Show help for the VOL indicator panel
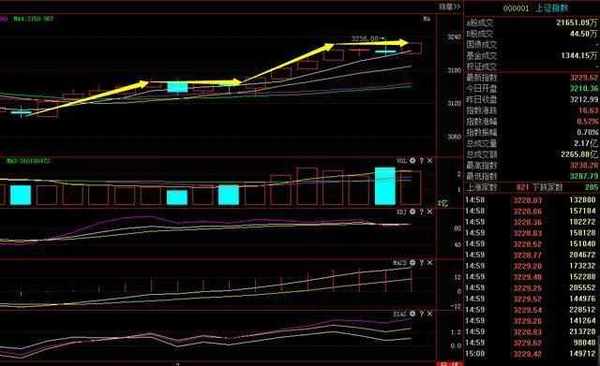The height and width of the screenshot is (366, 600). click(421, 160)
